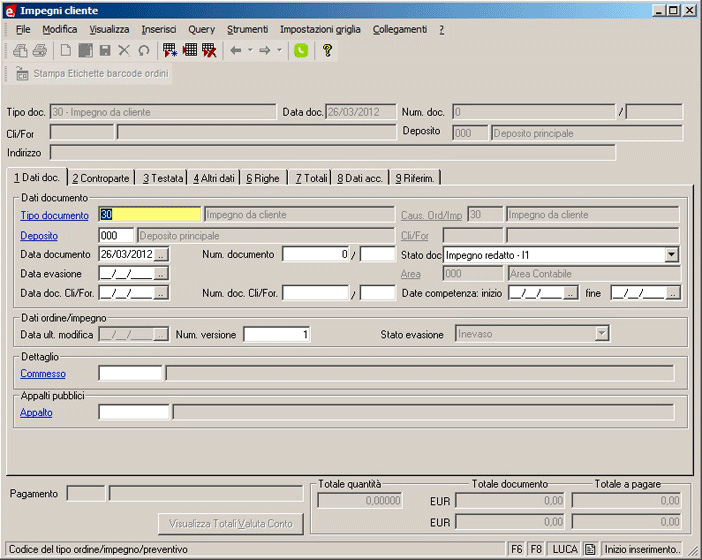Open calendar for Date competenza fine
The height and width of the screenshot is (560, 702).
pos(673,293)
